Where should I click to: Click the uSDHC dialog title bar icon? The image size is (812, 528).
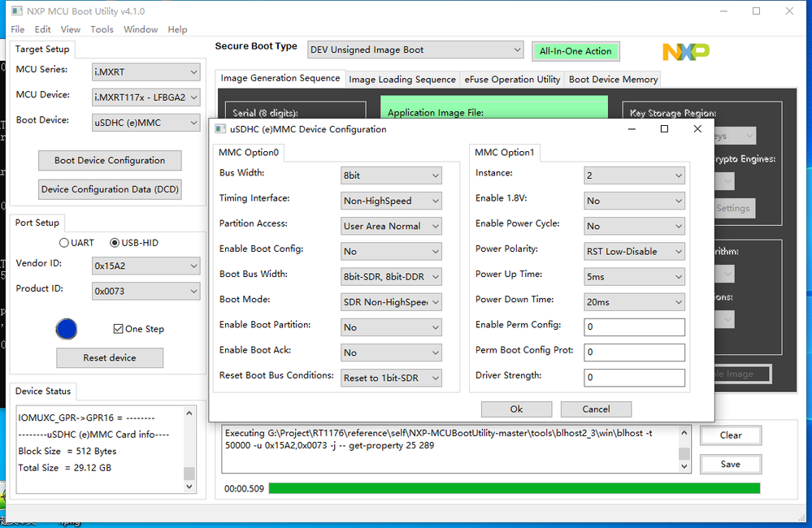point(220,129)
